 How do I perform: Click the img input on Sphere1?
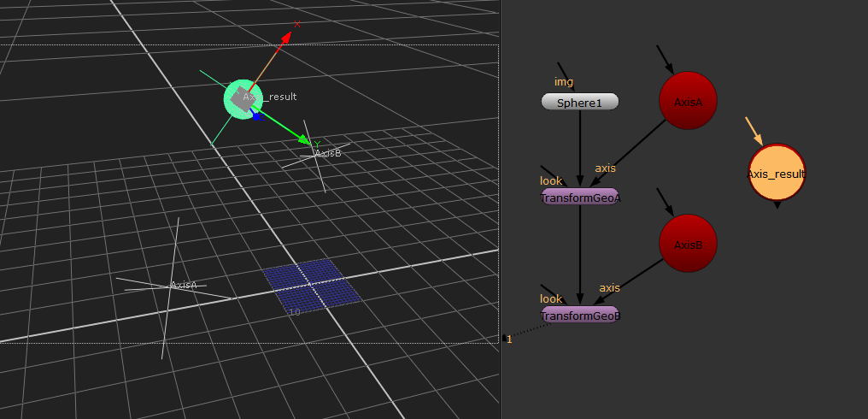coord(564,82)
